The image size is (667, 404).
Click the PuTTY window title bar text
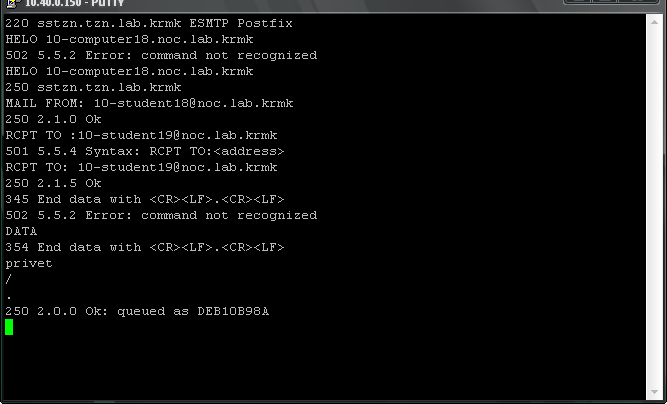tap(75, 3)
